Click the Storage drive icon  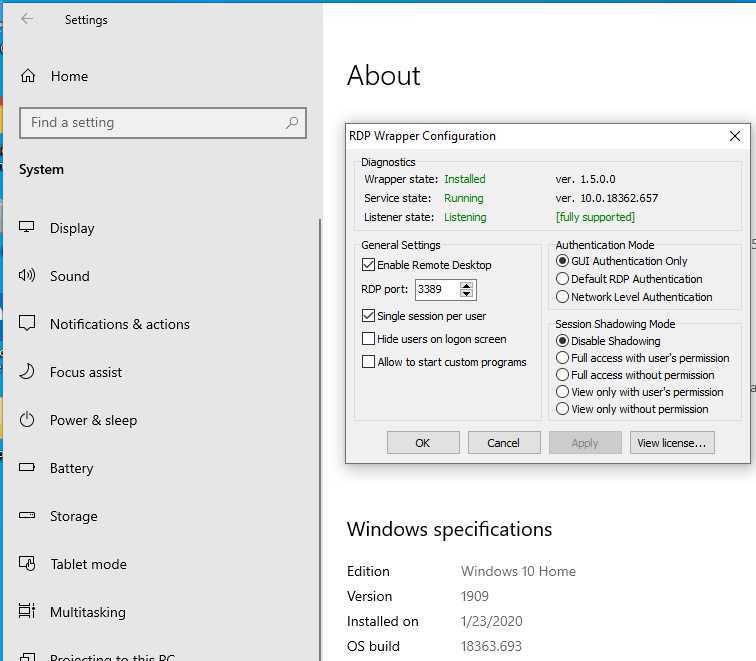(27, 515)
